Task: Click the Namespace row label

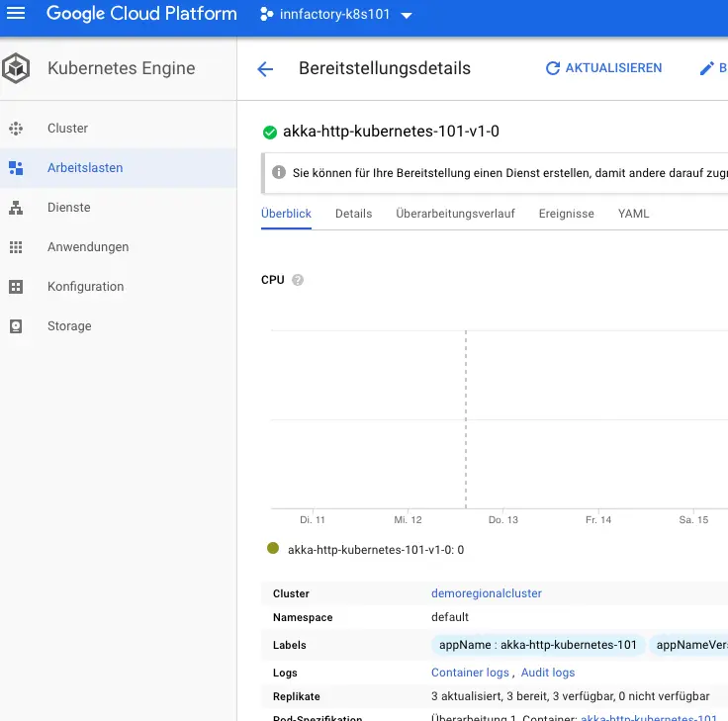Action: click(303, 617)
